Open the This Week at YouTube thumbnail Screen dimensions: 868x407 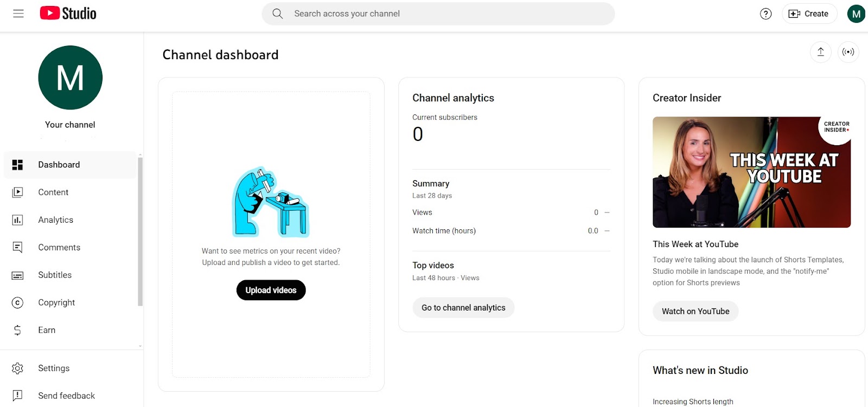click(x=751, y=172)
